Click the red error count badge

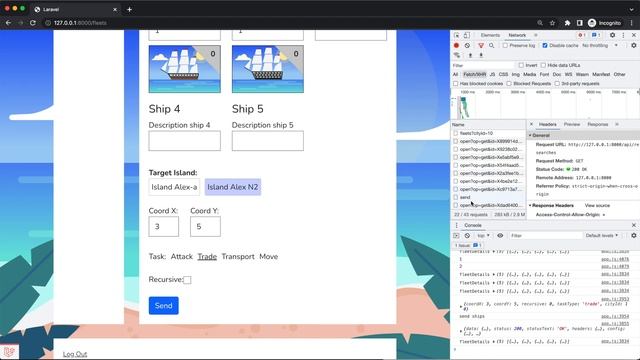pos(581,36)
